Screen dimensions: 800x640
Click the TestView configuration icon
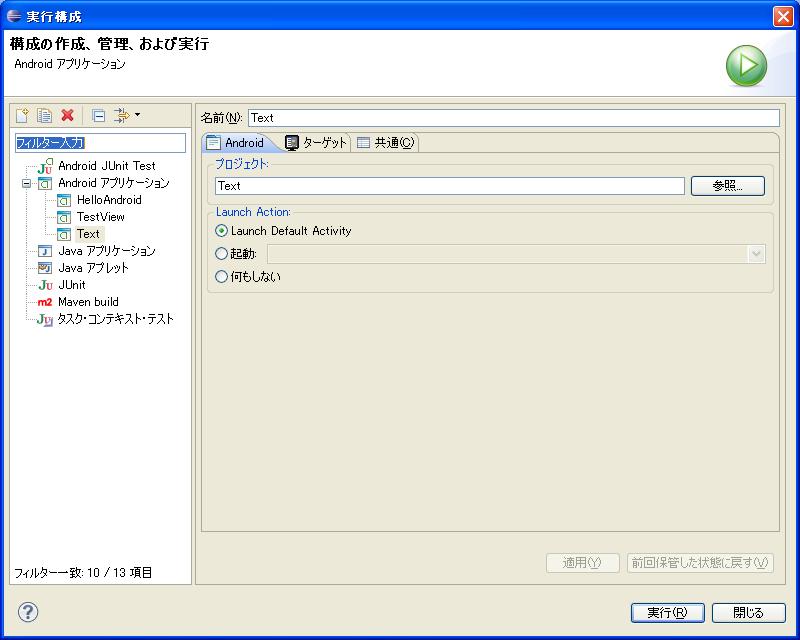pyautogui.click(x=64, y=217)
